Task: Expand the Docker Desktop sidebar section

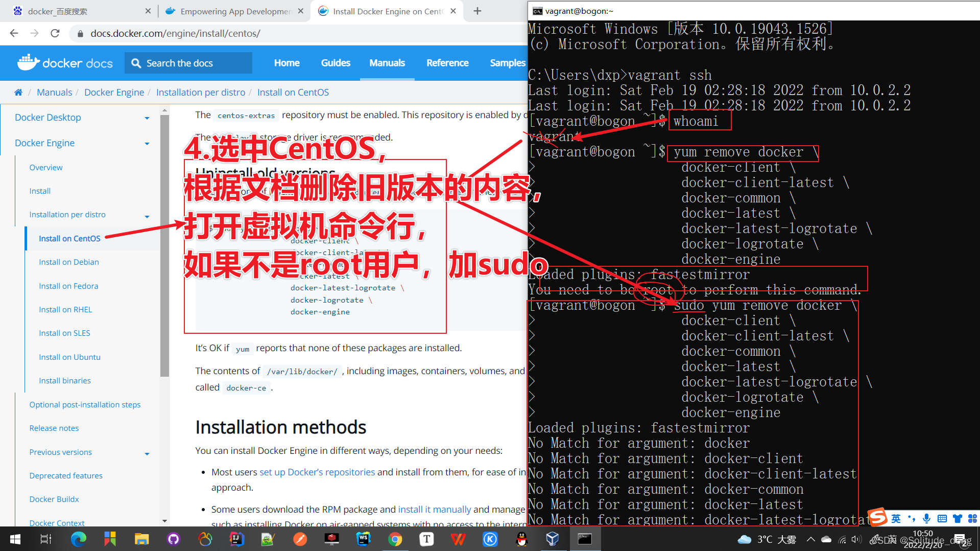Action: coord(147,118)
